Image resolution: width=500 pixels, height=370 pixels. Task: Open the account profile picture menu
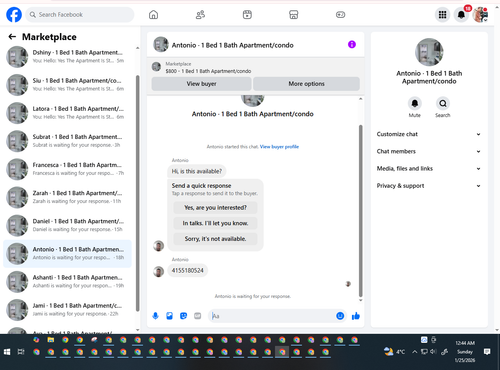480,15
